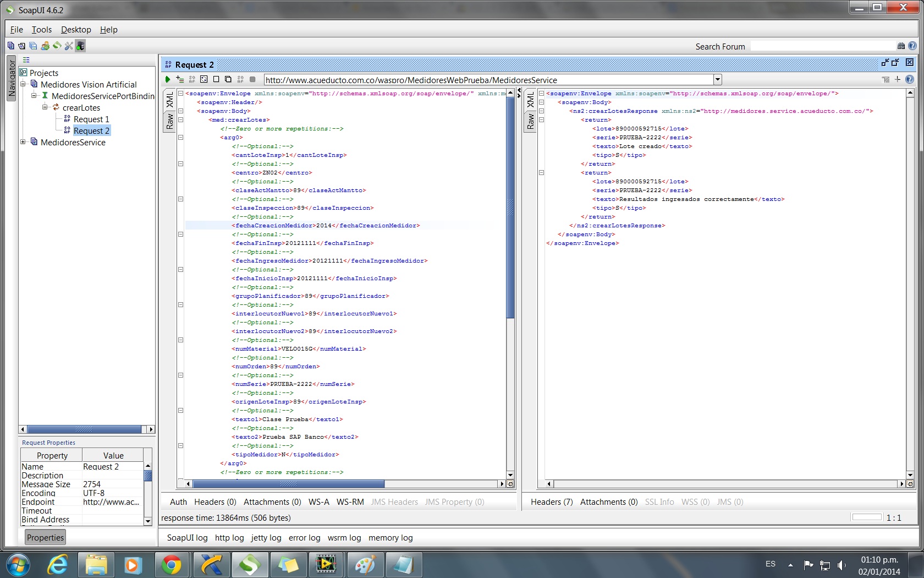Click the request XML horizontal scrollbar
Viewport: 924px width, 578px height.
tap(288, 484)
